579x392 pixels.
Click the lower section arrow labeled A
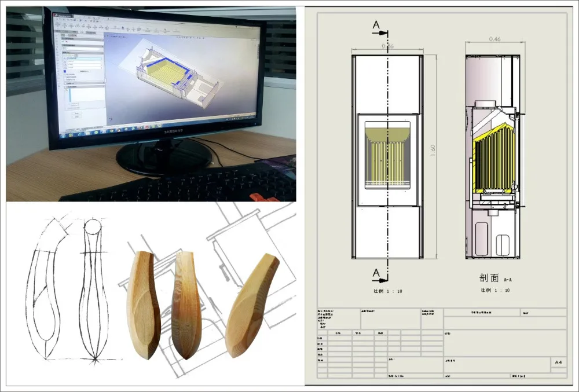pyautogui.click(x=380, y=276)
